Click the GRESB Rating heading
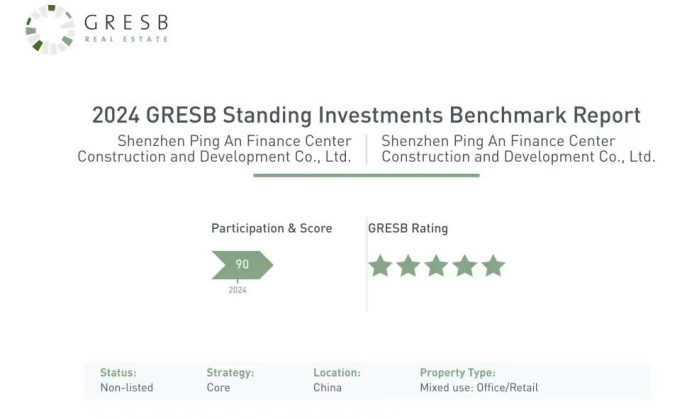 click(x=408, y=228)
